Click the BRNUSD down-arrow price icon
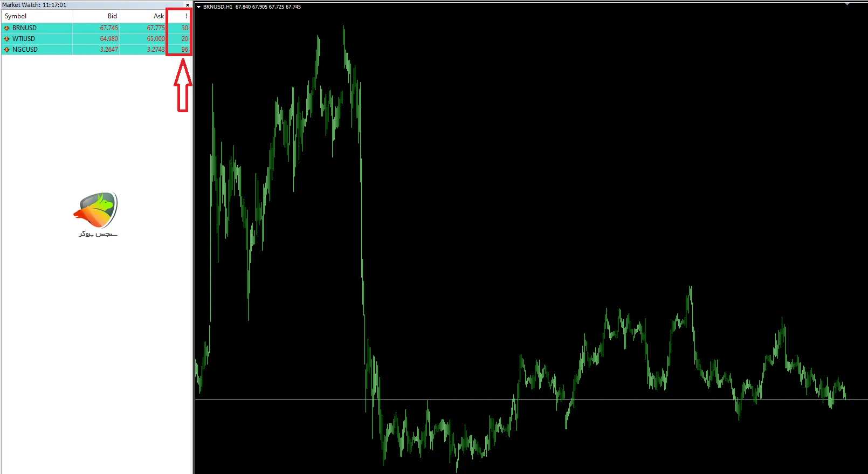 pyautogui.click(x=7, y=28)
